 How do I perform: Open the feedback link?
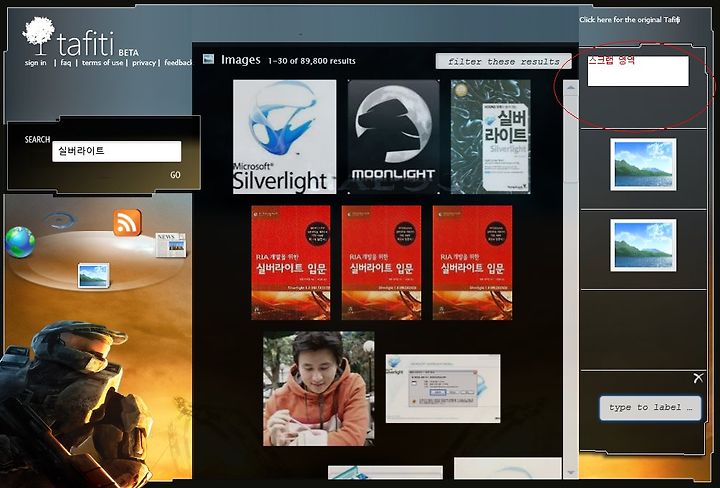pos(178,62)
